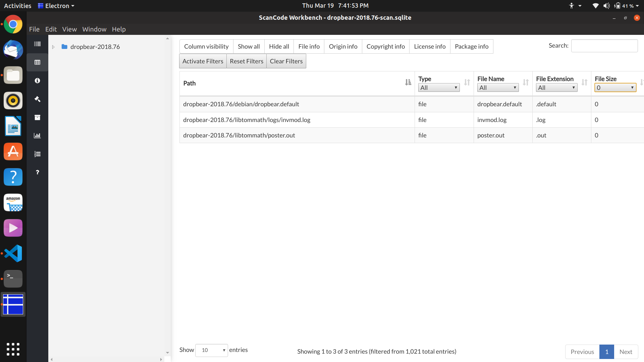Open Activities overview
644x362 pixels.
click(17, 6)
